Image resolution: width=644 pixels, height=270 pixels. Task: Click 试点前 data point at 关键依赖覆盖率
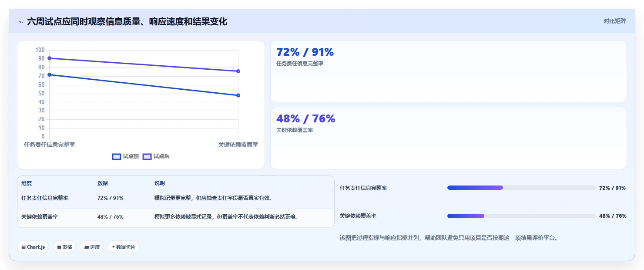(238, 95)
